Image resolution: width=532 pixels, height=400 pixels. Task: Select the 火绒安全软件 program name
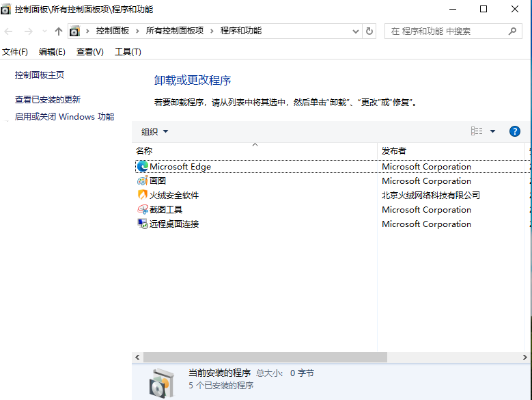click(x=174, y=196)
